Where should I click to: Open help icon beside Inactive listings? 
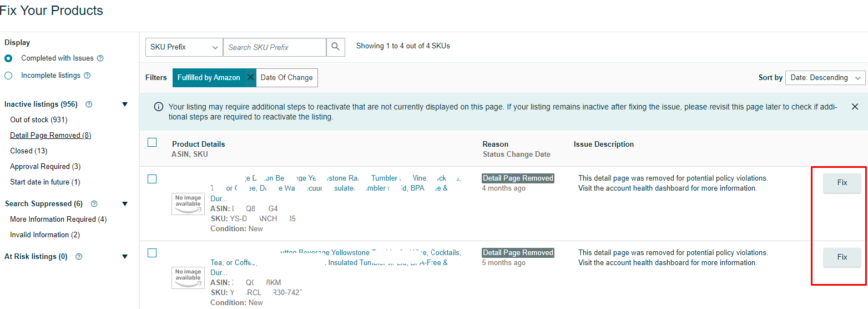pos(89,104)
